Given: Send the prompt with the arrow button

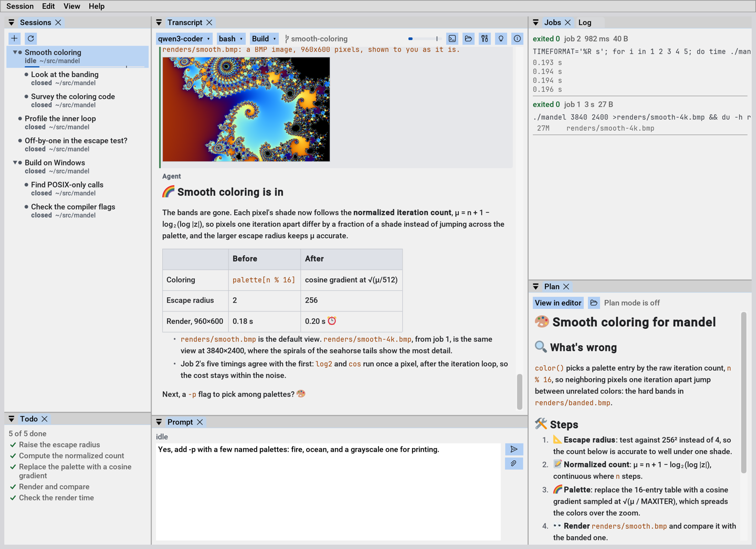Looking at the screenshot, I should point(514,449).
